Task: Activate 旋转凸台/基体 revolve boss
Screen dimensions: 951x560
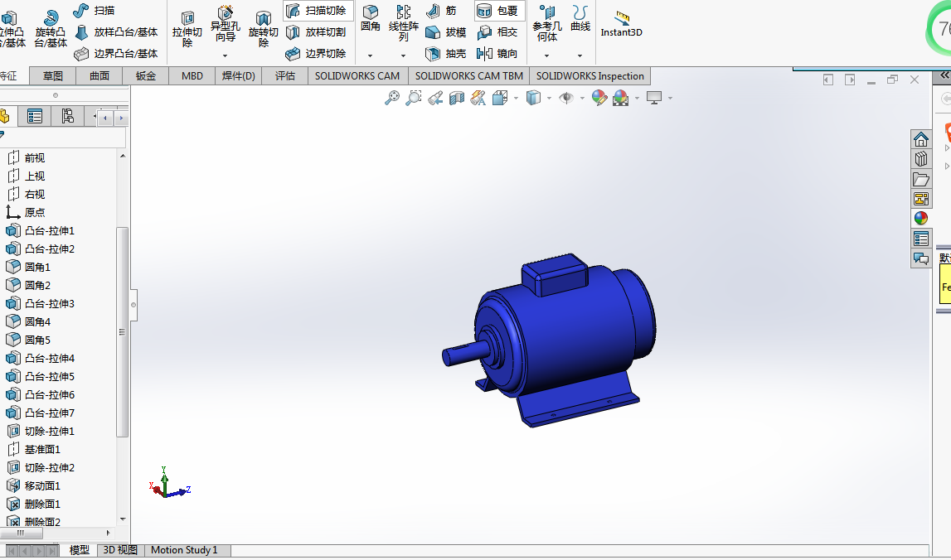Action: click(51, 27)
